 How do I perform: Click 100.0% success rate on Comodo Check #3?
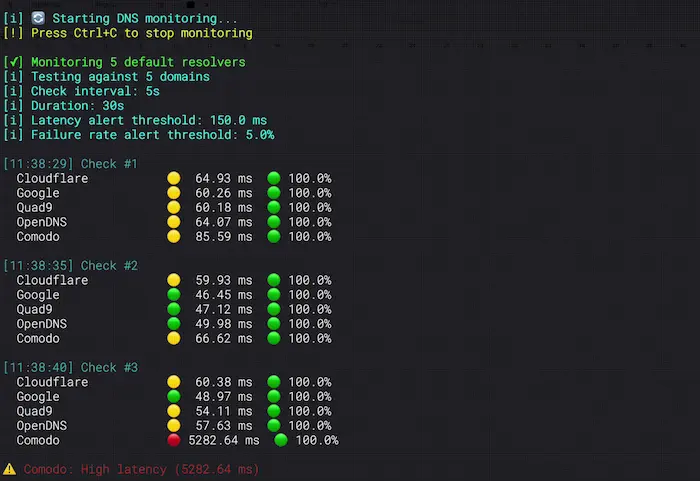317,440
